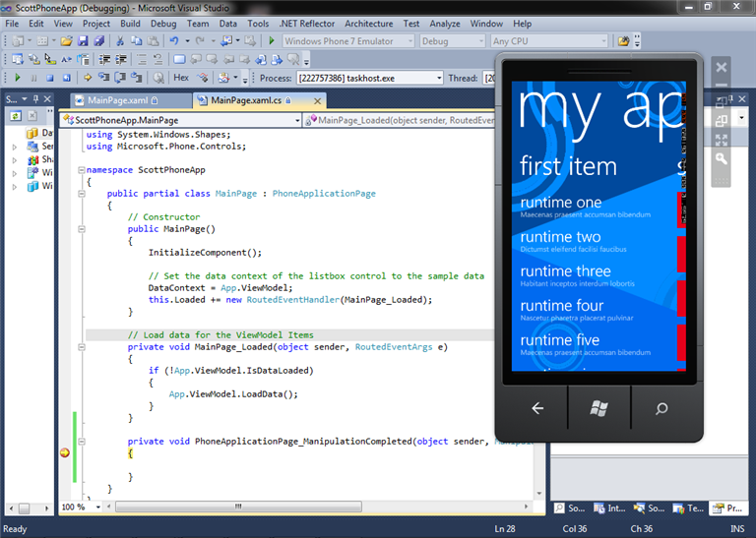Click the Uncomment Selected Lines icon
The image size is (756, 538).
[157, 59]
